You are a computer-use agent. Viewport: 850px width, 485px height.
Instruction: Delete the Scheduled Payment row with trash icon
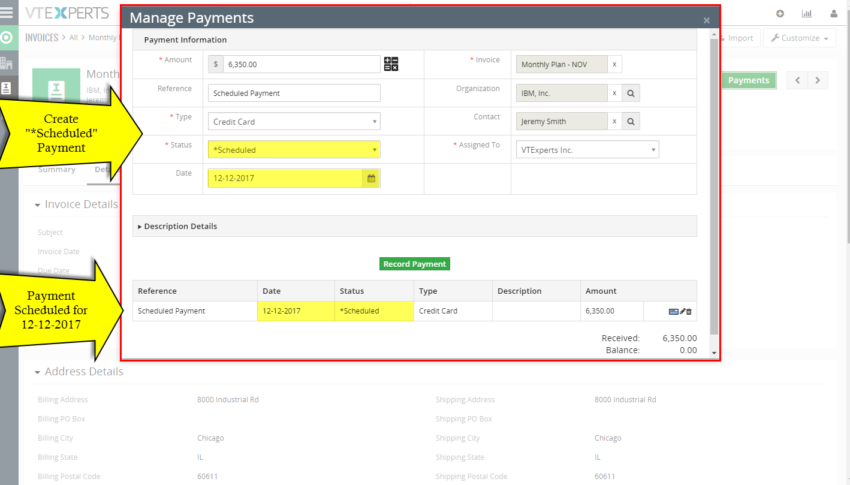point(689,312)
